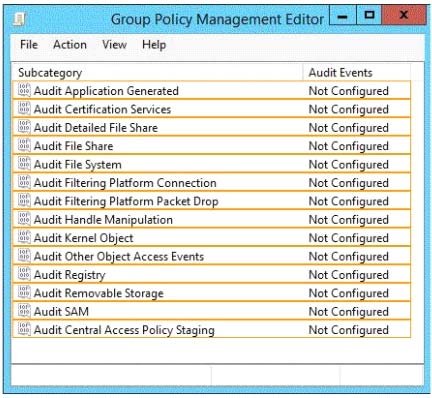The image size is (432, 398).
Task: Click Not Configured for Audit Application Generated
Action: pyautogui.click(x=349, y=91)
